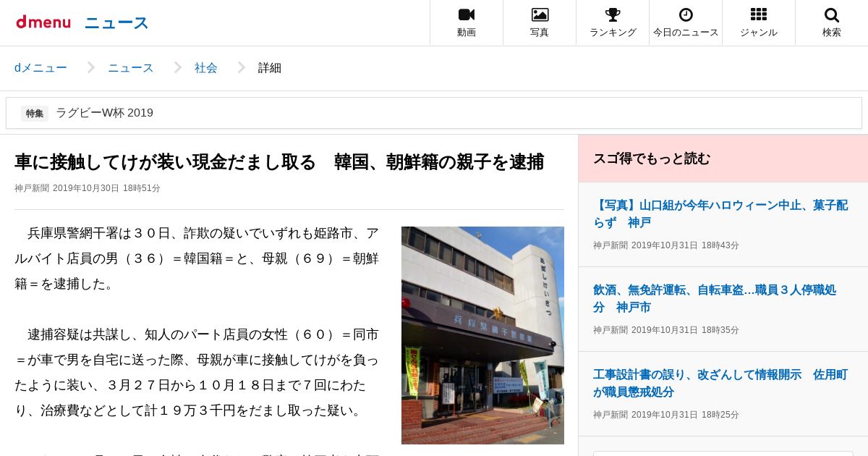The width and height of the screenshot is (868, 456).
Task: Open 工事設計書の誤り 佐用町 article
Action: coord(720,383)
